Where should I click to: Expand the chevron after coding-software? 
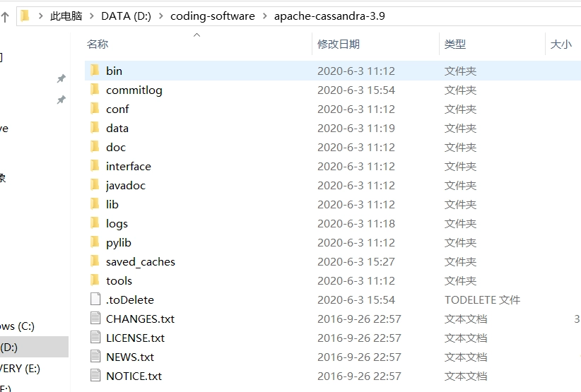264,16
